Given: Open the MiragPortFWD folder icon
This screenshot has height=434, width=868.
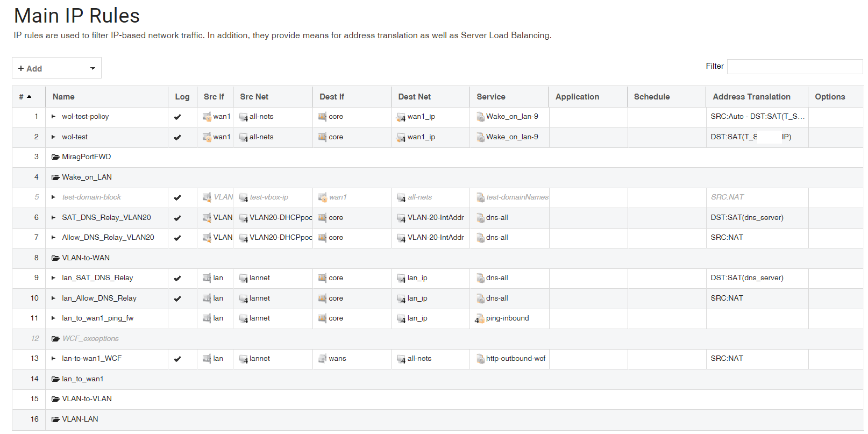Looking at the screenshot, I should 55,157.
